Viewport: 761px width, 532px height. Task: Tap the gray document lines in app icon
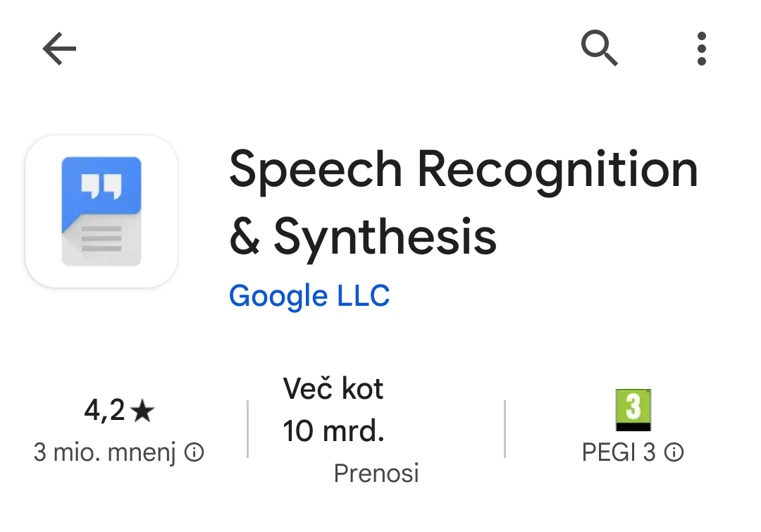[101, 240]
